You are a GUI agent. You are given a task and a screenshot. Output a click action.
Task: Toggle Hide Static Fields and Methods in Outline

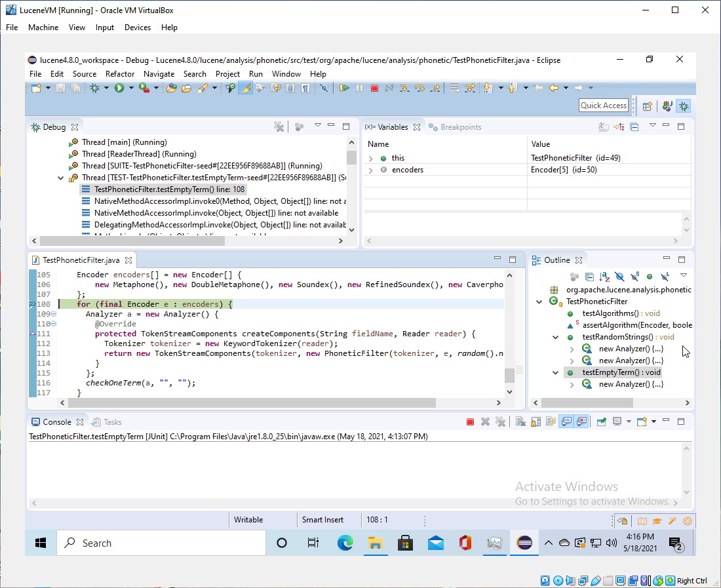634,277
